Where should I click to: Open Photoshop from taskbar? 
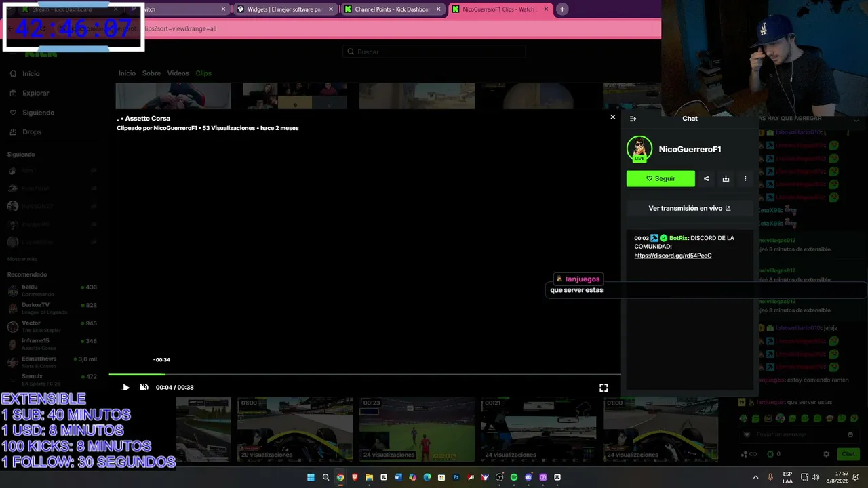pos(456,477)
